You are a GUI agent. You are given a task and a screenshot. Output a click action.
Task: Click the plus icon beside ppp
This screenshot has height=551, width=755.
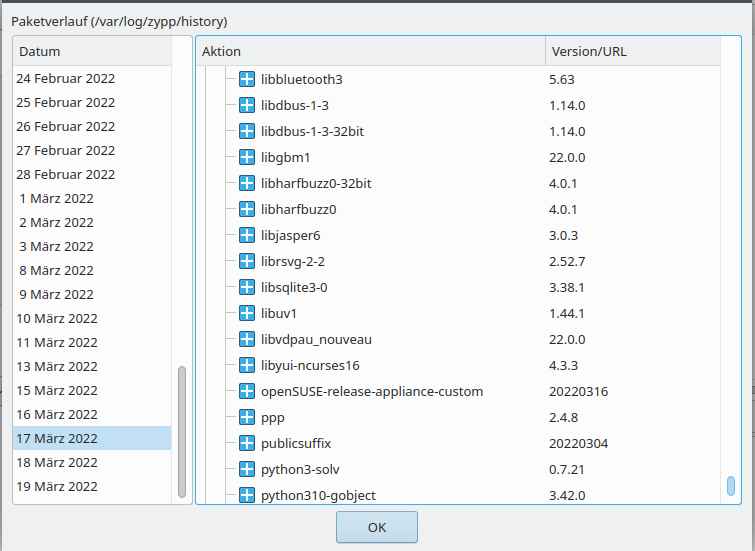point(247,417)
